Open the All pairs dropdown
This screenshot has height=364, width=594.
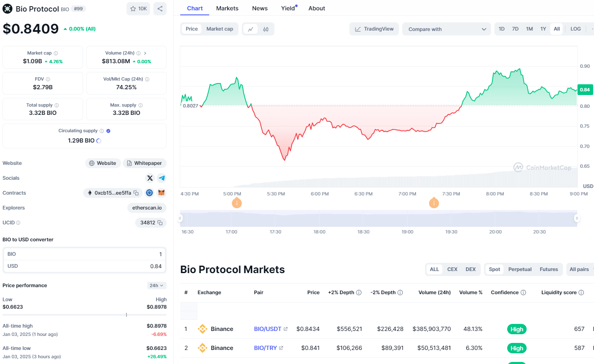581,269
